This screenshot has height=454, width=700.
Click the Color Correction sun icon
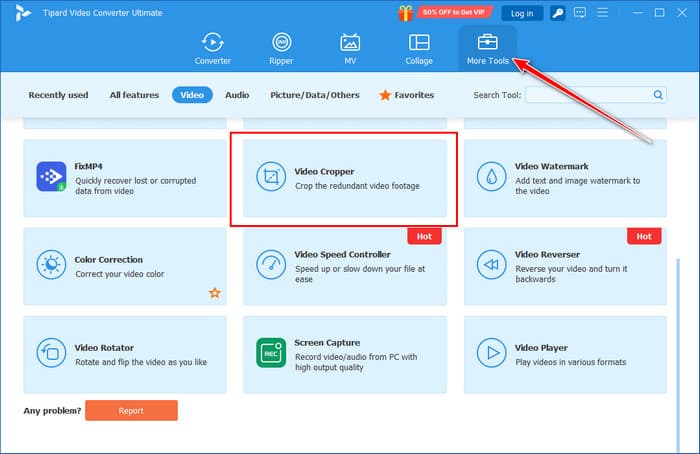(x=50, y=265)
